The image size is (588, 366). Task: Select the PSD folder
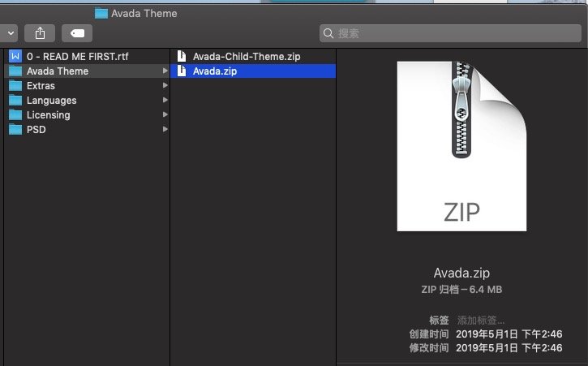87,130
